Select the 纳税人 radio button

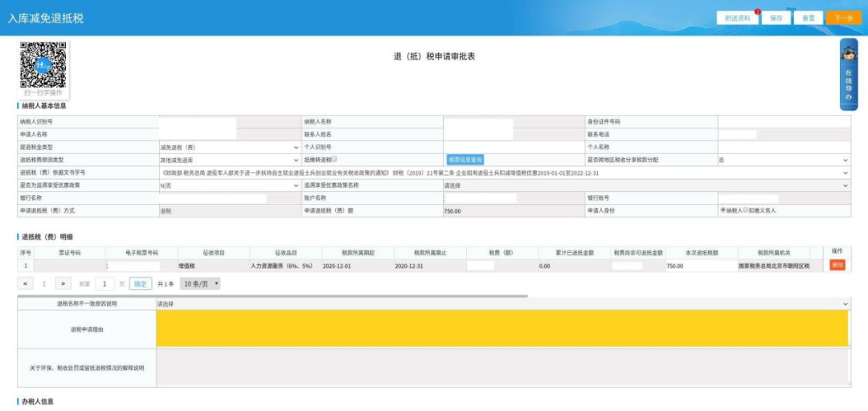[x=723, y=210]
